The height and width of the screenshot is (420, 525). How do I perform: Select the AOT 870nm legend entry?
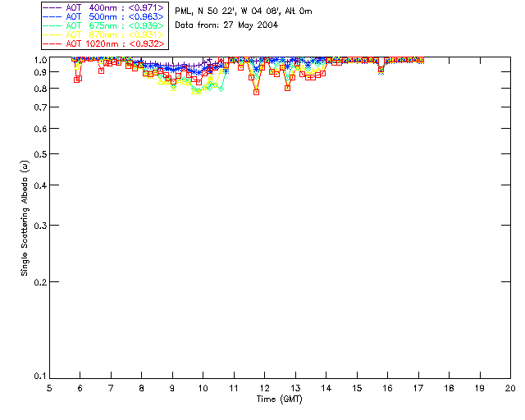(x=104, y=34)
